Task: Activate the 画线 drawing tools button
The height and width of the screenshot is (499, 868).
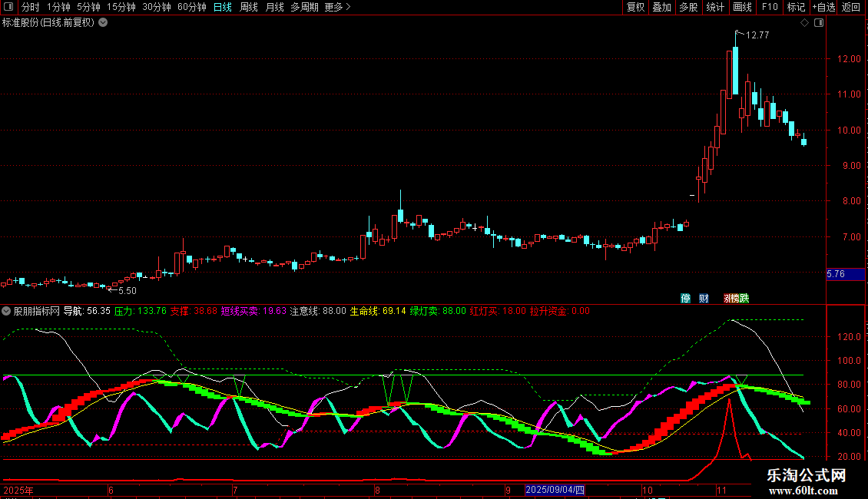Action: pyautogui.click(x=742, y=7)
